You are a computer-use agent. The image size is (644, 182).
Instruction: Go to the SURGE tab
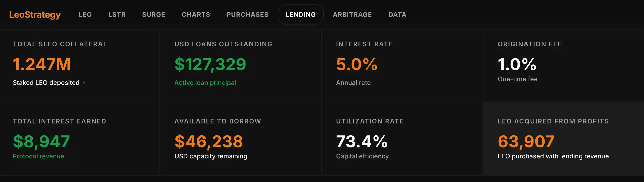153,15
